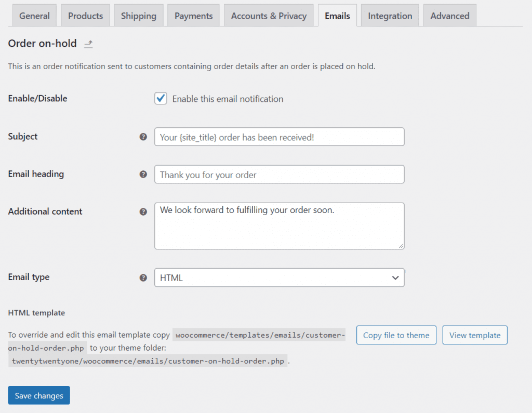The height and width of the screenshot is (413, 532).
Task: Open the Accounts & Privacy tab
Action: click(269, 16)
